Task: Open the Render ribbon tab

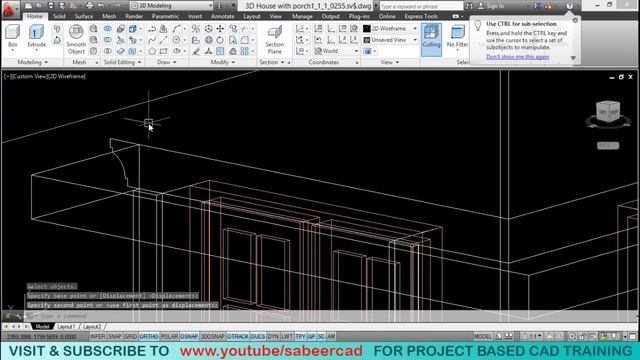Action: point(134,16)
